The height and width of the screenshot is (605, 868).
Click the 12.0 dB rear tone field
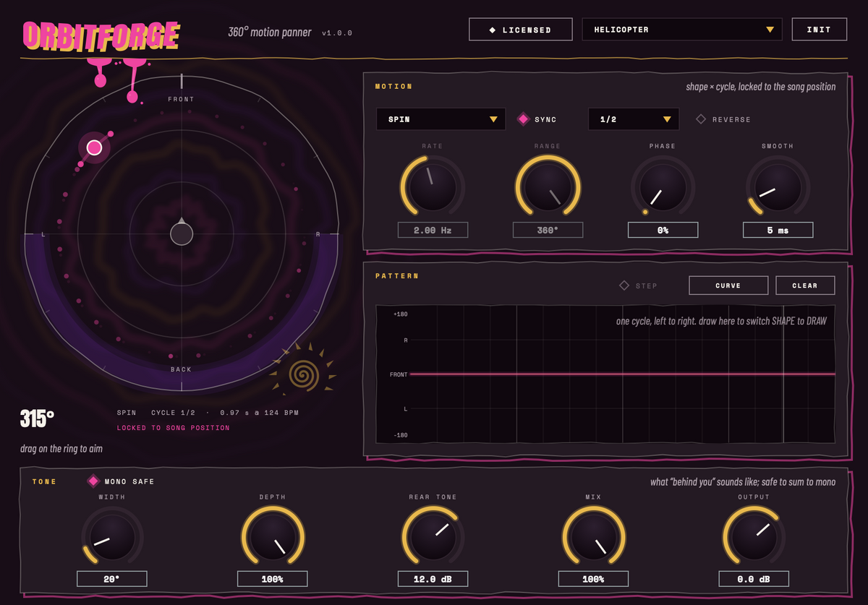(x=433, y=579)
